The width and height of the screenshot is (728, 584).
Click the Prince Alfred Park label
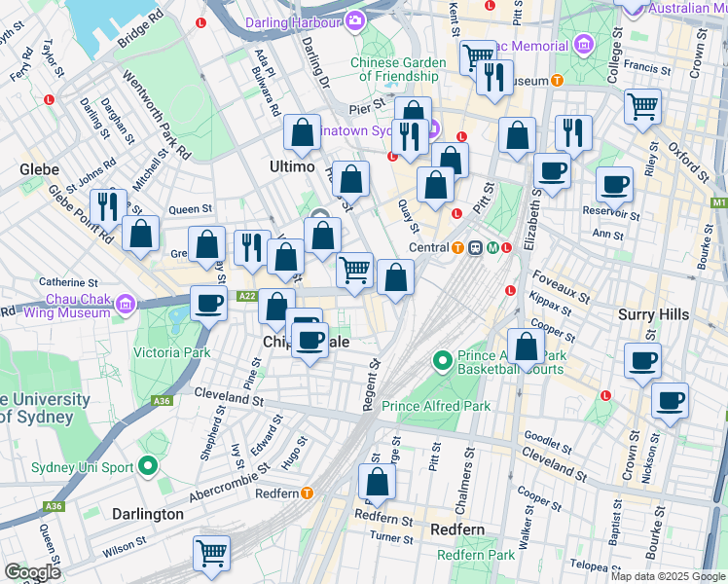[436, 406]
